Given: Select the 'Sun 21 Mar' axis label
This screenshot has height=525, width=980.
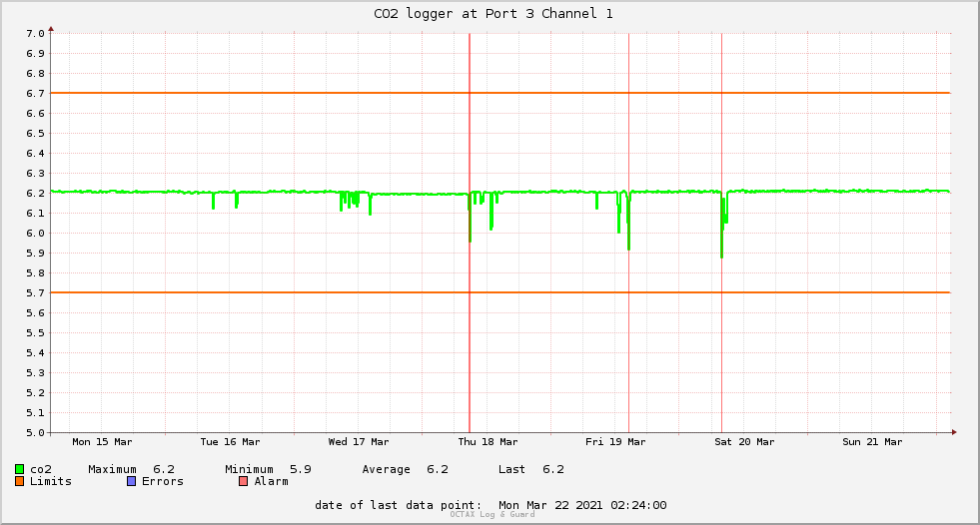Looking at the screenshot, I should pos(872,442).
